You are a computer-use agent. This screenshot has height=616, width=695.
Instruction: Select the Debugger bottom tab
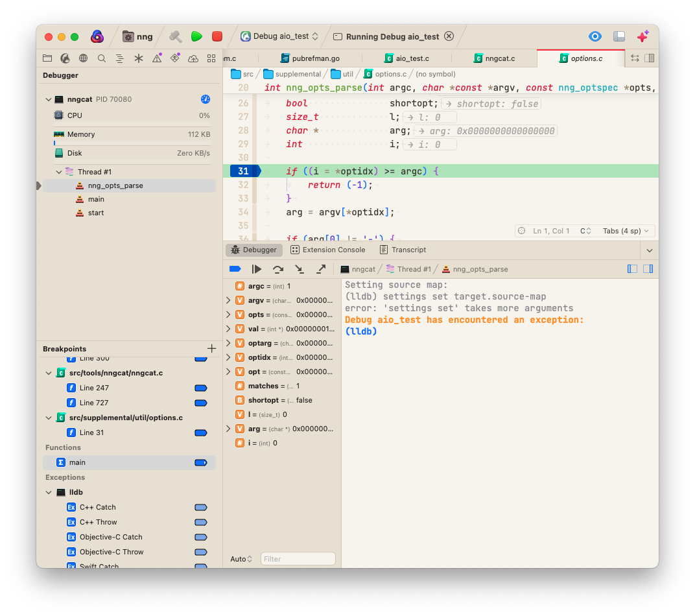click(254, 250)
